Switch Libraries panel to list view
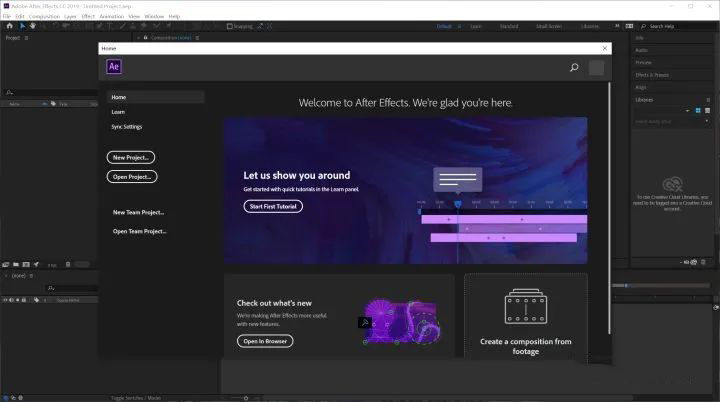Image resolution: width=720 pixels, height=402 pixels. point(707,111)
